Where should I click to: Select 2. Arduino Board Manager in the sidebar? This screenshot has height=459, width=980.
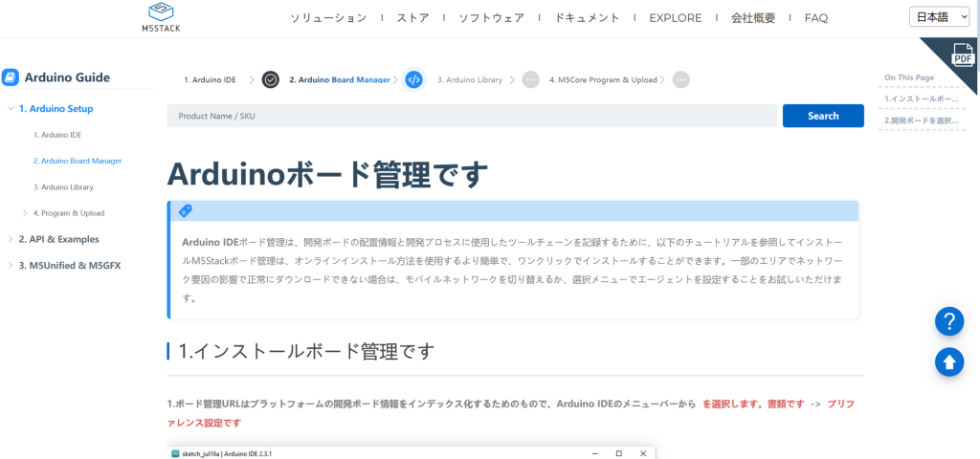point(78,161)
